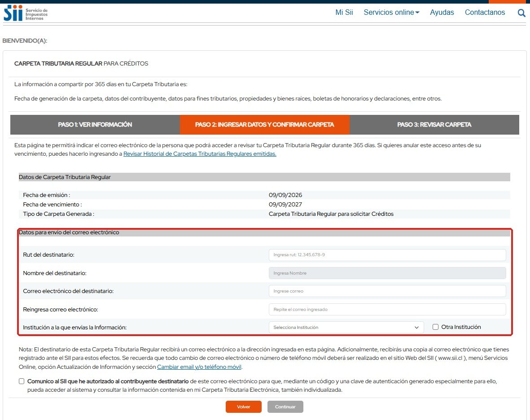Screen dimensions: 530x420
Task: Check the Comunico al SII authorization checkbox
Action: click(x=22, y=381)
